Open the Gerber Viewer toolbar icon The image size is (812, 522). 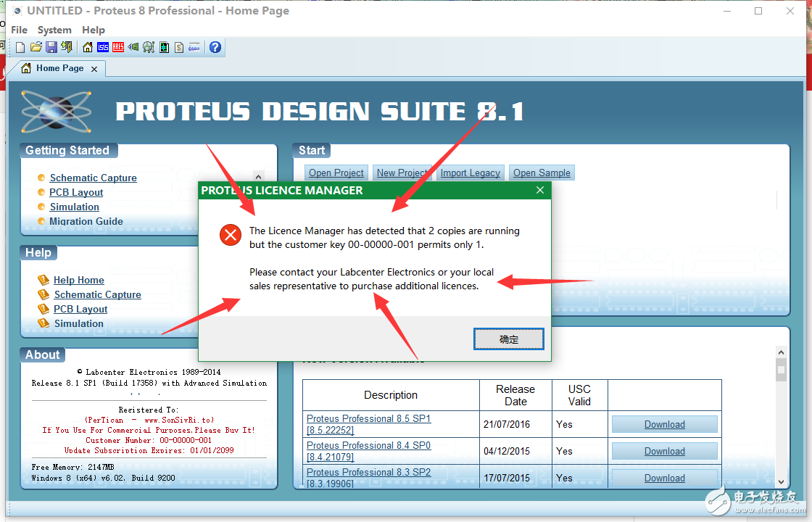tap(149, 48)
